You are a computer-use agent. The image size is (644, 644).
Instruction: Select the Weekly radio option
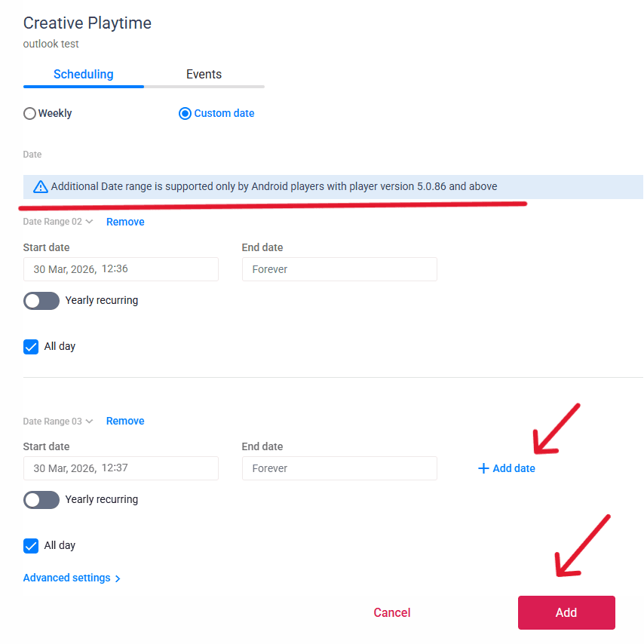pyautogui.click(x=30, y=114)
